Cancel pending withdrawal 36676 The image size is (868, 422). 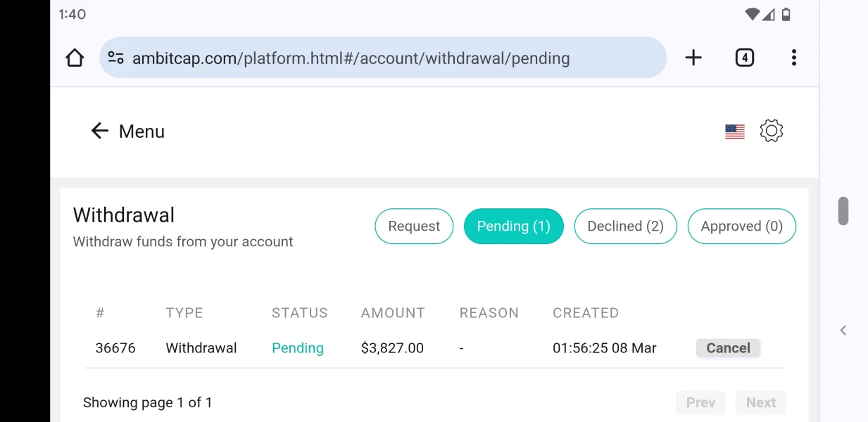728,348
